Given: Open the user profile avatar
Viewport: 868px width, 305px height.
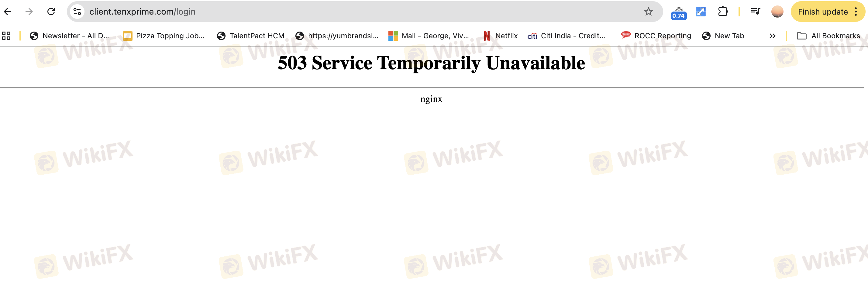Looking at the screenshot, I should [777, 12].
